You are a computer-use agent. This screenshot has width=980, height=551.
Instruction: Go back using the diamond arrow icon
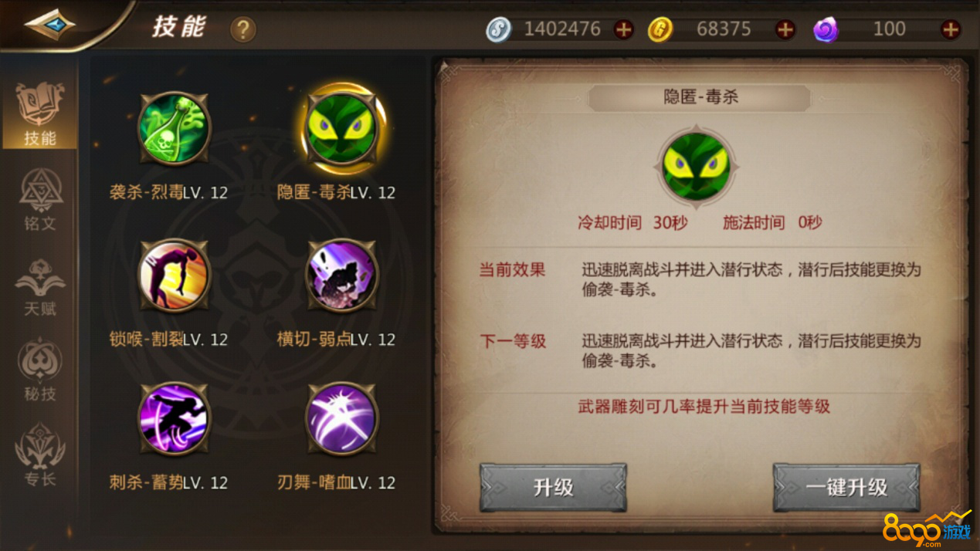click(49, 25)
